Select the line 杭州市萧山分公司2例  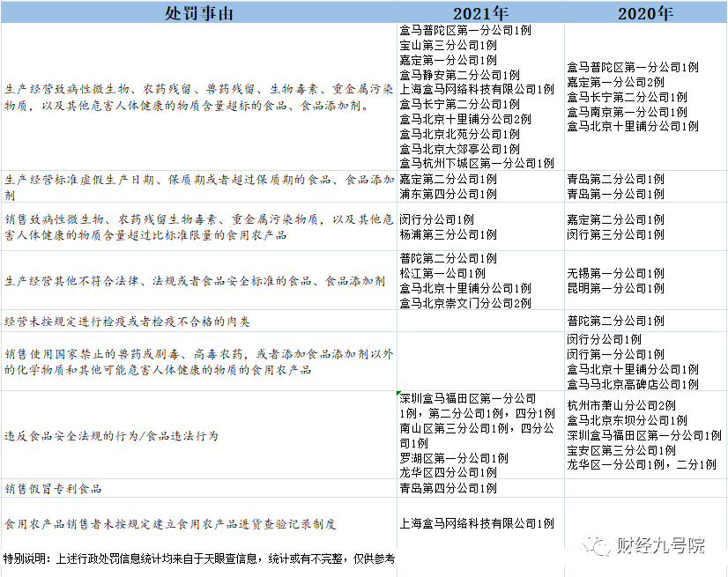tap(621, 405)
